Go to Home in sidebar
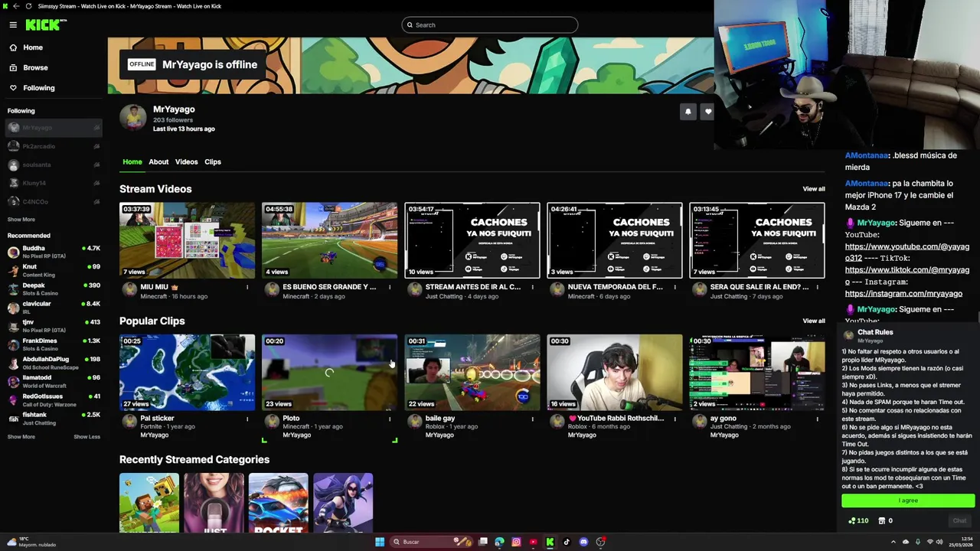The height and width of the screenshot is (551, 980). (x=32, y=47)
